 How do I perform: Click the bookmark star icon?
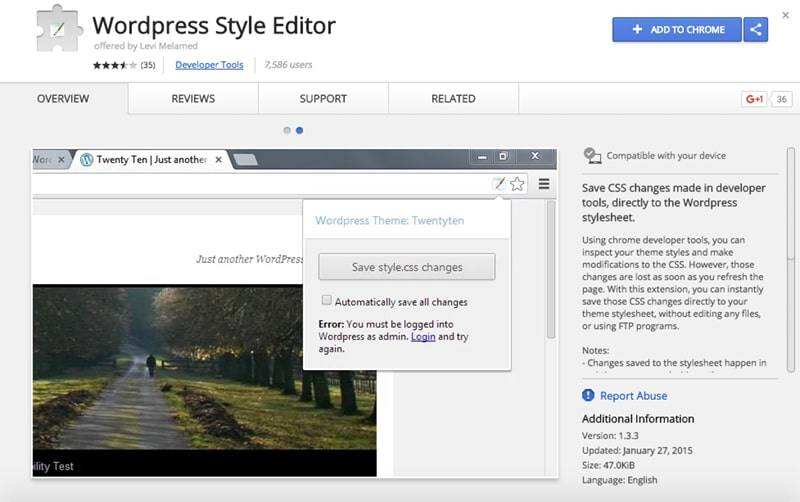click(517, 184)
